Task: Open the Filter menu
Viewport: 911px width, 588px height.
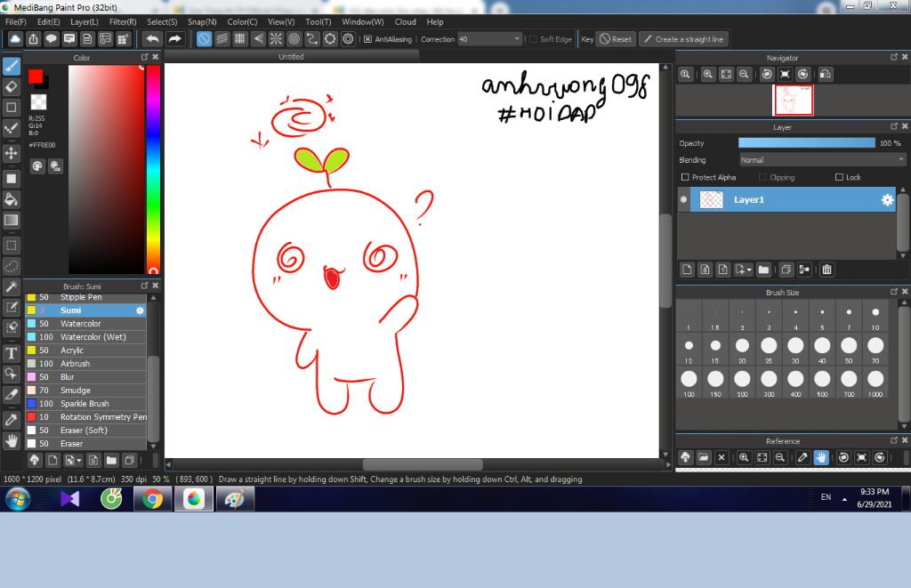Action: pyautogui.click(x=123, y=22)
